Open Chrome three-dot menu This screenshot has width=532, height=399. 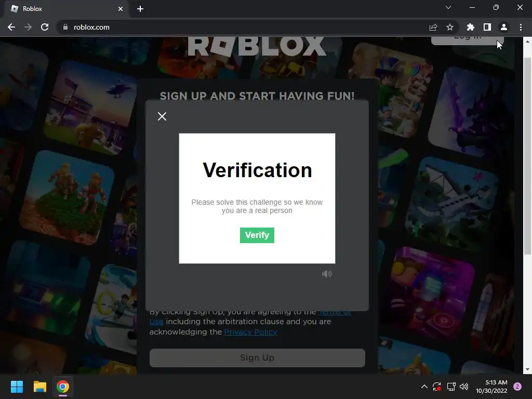pos(521,27)
